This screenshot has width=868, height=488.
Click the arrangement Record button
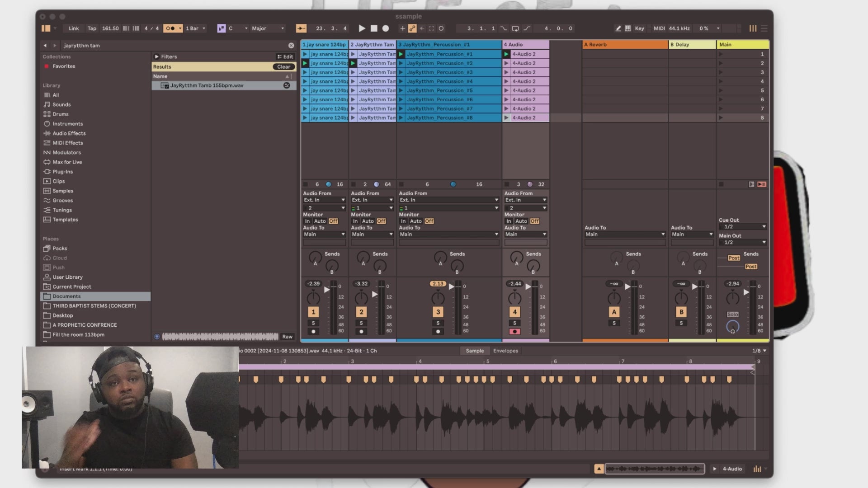click(386, 28)
